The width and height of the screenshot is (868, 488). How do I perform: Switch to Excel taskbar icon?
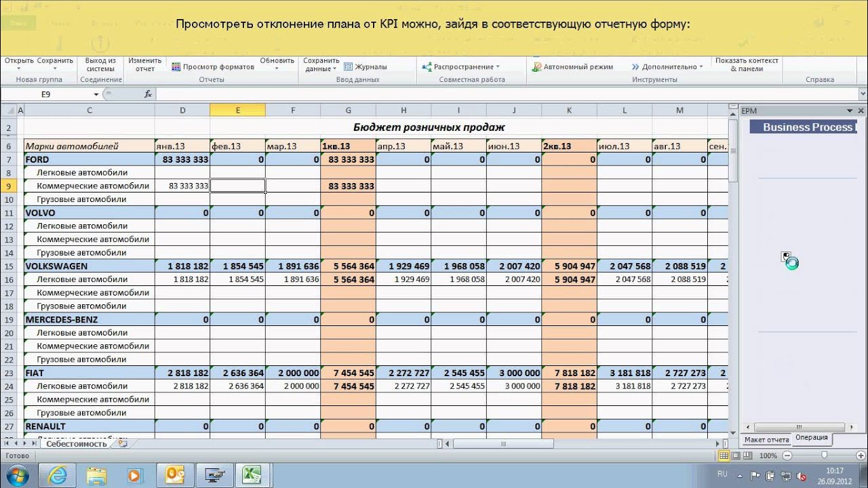(252, 475)
